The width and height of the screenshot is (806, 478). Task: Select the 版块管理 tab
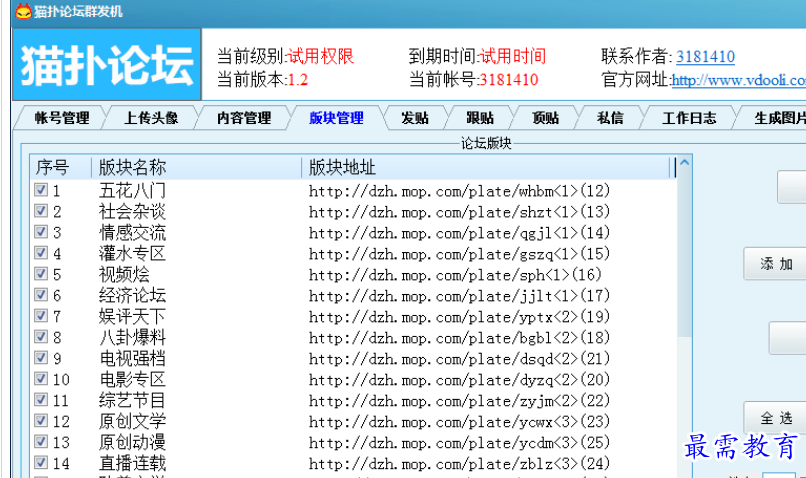[336, 118]
